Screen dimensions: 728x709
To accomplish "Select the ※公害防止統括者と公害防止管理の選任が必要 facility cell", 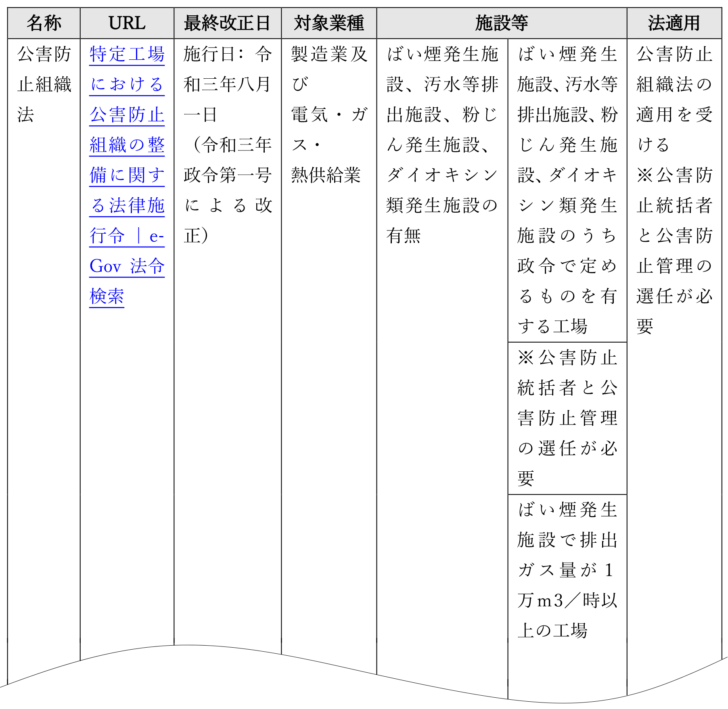I will 567,418.
